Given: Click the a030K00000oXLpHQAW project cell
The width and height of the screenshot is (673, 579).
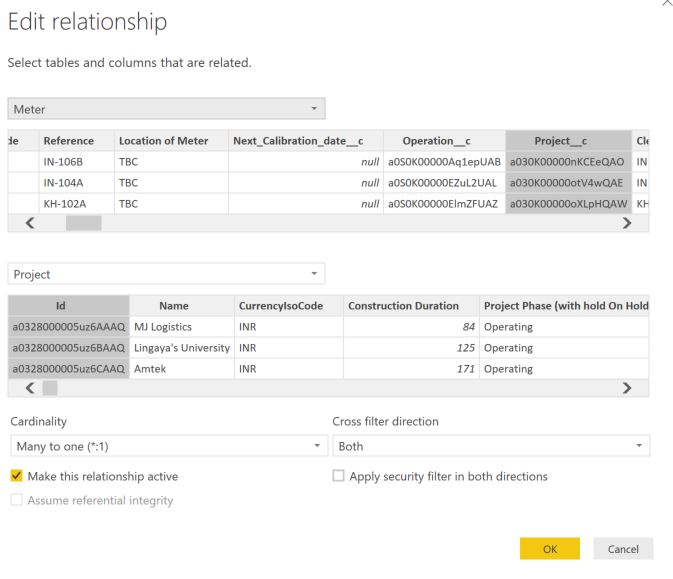Looking at the screenshot, I should [x=569, y=204].
